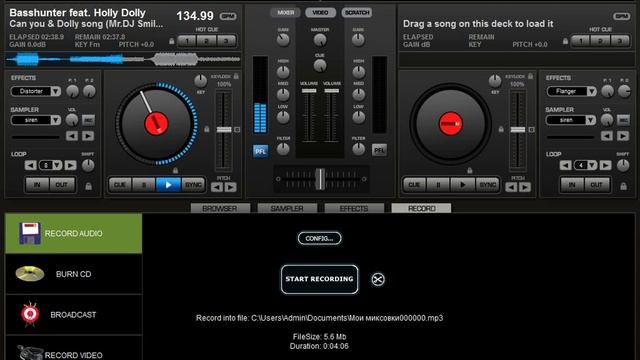This screenshot has width=640, height=360.
Task: Toggle right channel PFL headphone monitoring
Action: (379, 150)
